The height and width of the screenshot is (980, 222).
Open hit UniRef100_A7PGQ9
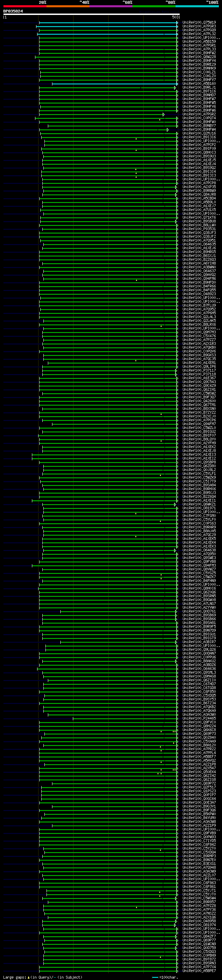tap(199, 30)
